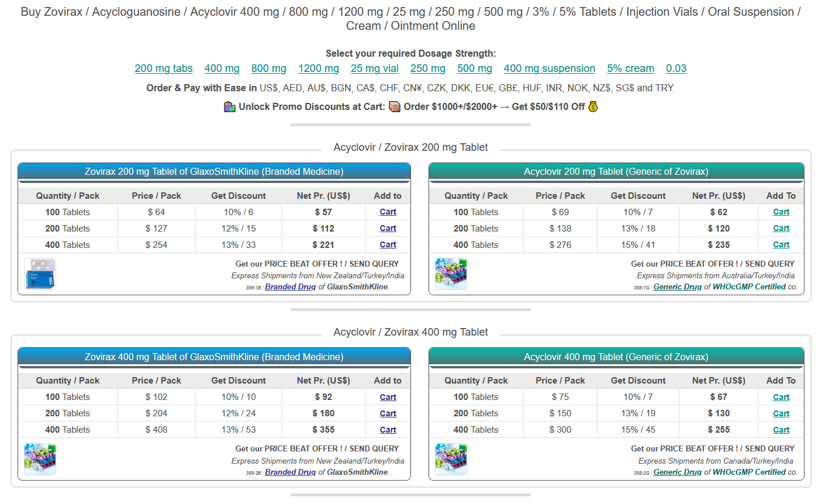Open generic Acyclovir 400 mg pills thumbnail
Image resolution: width=822 pixels, height=504 pixels.
tap(451, 459)
